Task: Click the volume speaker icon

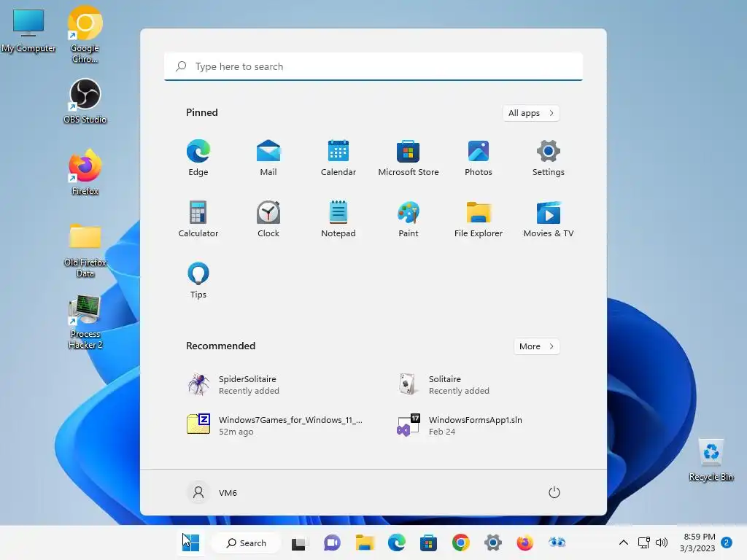Action: click(661, 542)
